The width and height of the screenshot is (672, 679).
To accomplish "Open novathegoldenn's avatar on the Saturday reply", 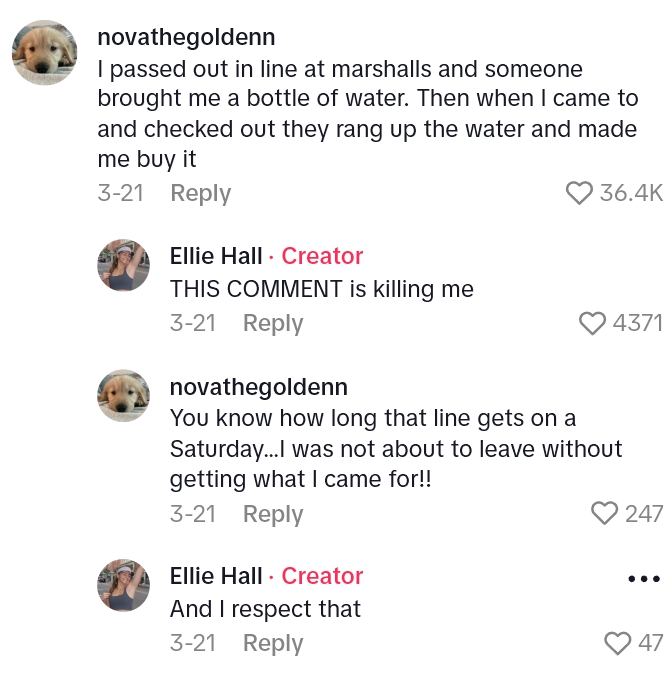I will (123, 395).
